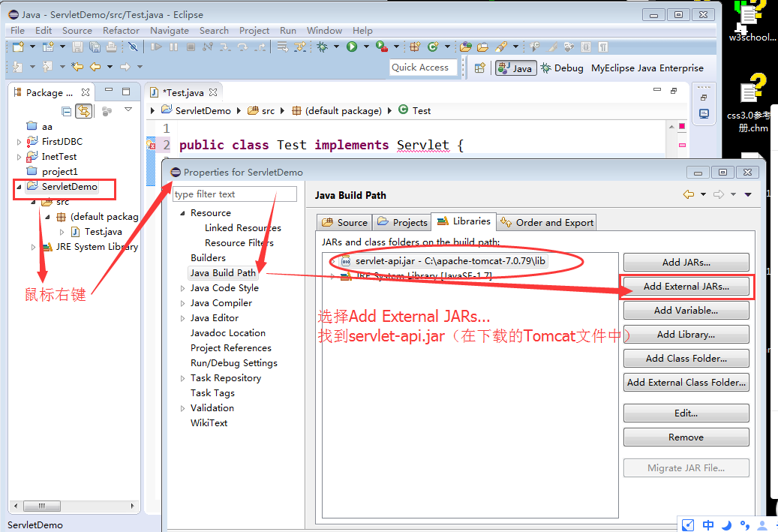Click the Save icon in the toolbar
The height and width of the screenshot is (532, 778).
point(77,47)
